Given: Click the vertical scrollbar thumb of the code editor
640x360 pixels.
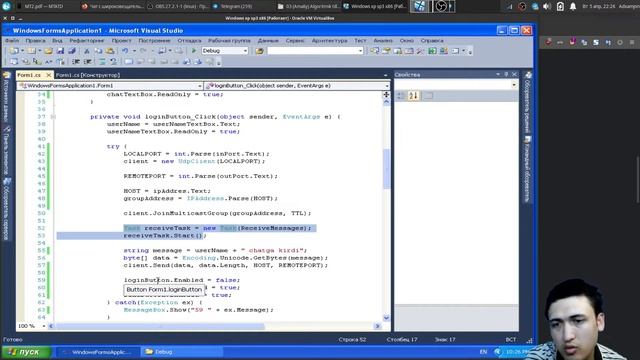Looking at the screenshot, I should click(x=386, y=169).
